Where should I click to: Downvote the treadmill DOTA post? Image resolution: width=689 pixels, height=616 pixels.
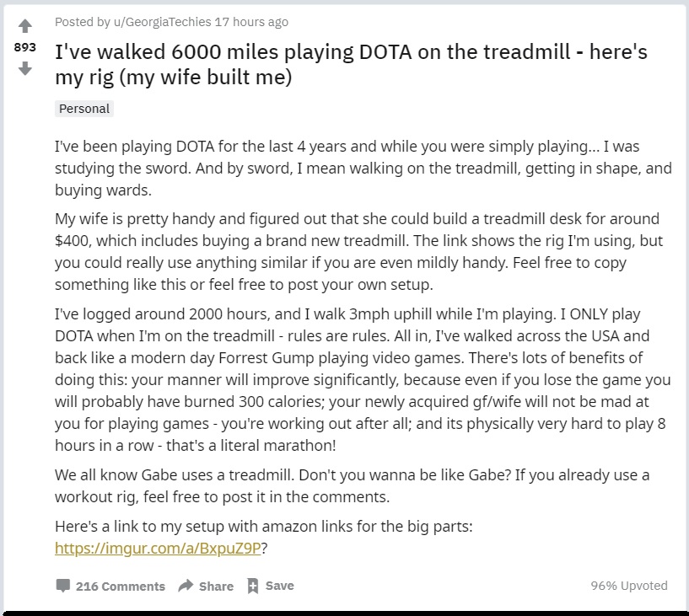click(25, 68)
